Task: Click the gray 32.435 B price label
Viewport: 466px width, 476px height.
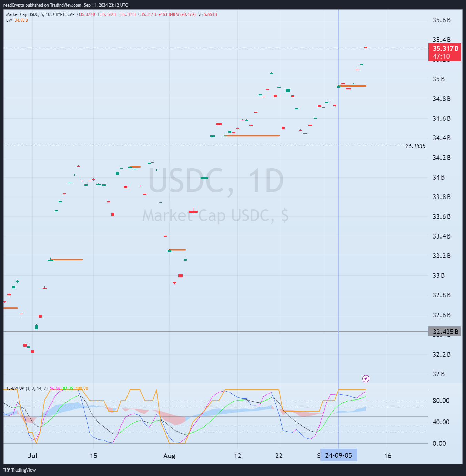Action: pos(445,332)
